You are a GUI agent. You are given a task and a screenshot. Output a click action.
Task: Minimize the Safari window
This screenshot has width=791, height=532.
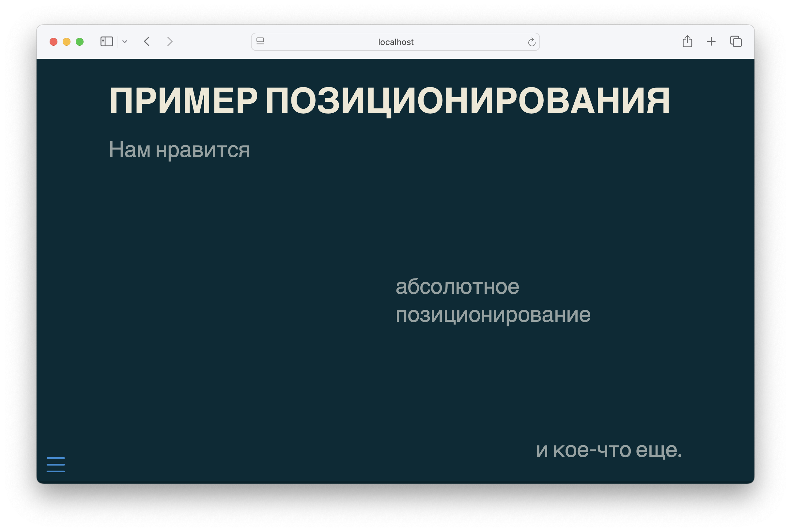point(67,42)
